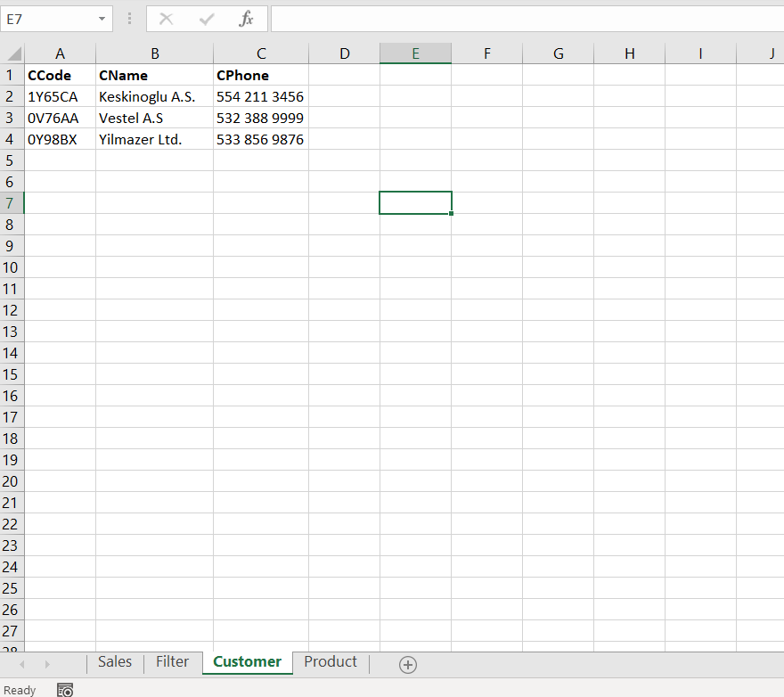Switch to the Product sheet tab
The height and width of the screenshot is (697, 784).
(330, 662)
